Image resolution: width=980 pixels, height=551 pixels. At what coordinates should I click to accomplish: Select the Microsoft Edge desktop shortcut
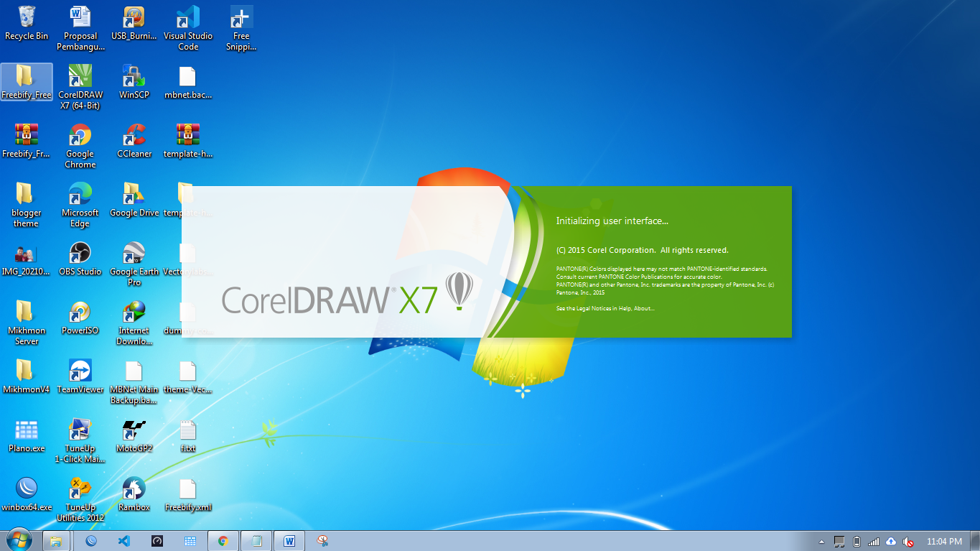click(80, 205)
